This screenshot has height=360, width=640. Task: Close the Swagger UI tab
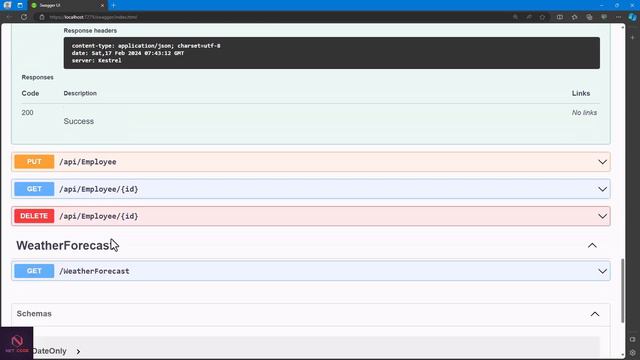click(x=102, y=5)
